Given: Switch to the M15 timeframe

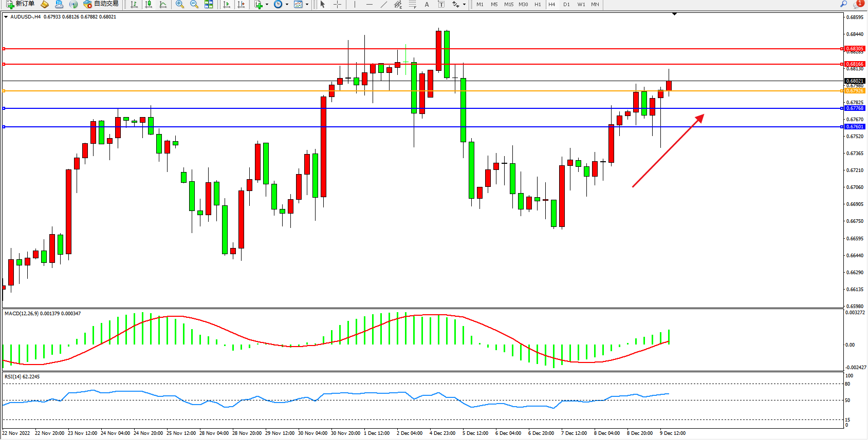Looking at the screenshot, I should [508, 4].
